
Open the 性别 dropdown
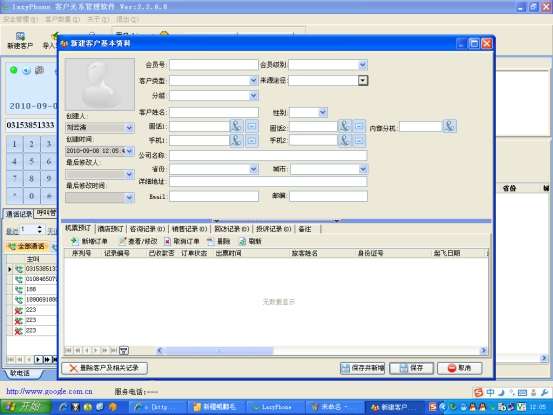click(322, 112)
